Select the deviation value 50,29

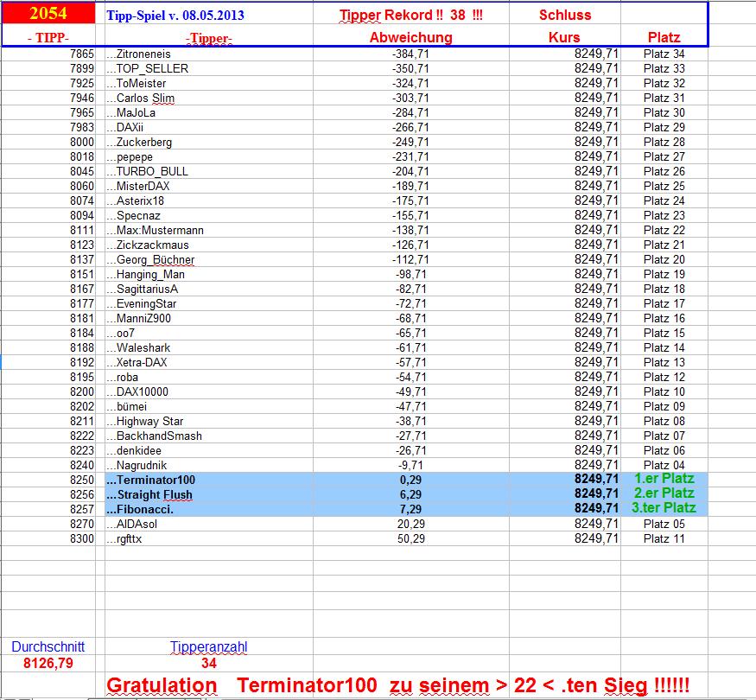point(411,539)
